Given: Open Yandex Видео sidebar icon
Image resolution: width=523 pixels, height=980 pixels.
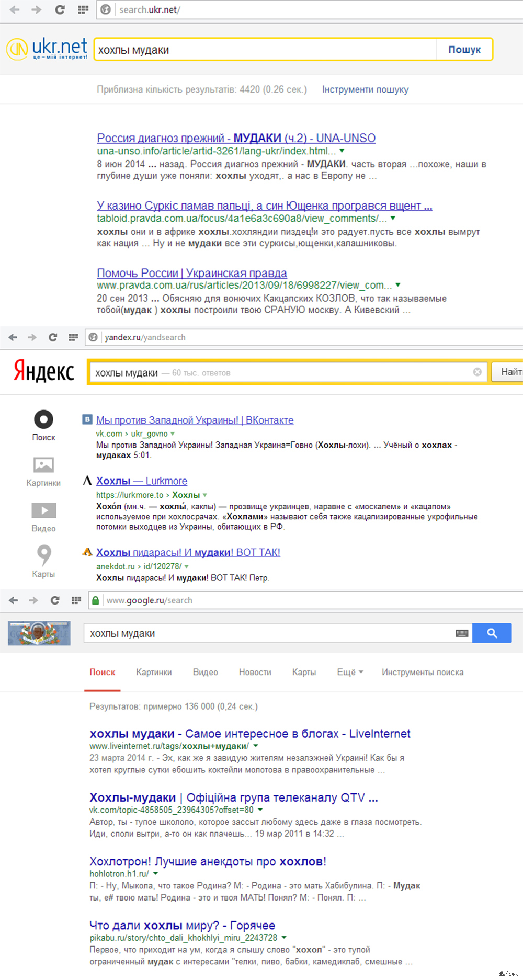Looking at the screenshot, I should coord(43,510).
